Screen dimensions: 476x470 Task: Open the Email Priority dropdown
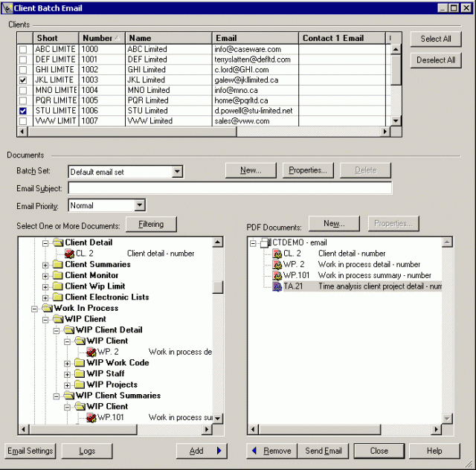(x=139, y=205)
